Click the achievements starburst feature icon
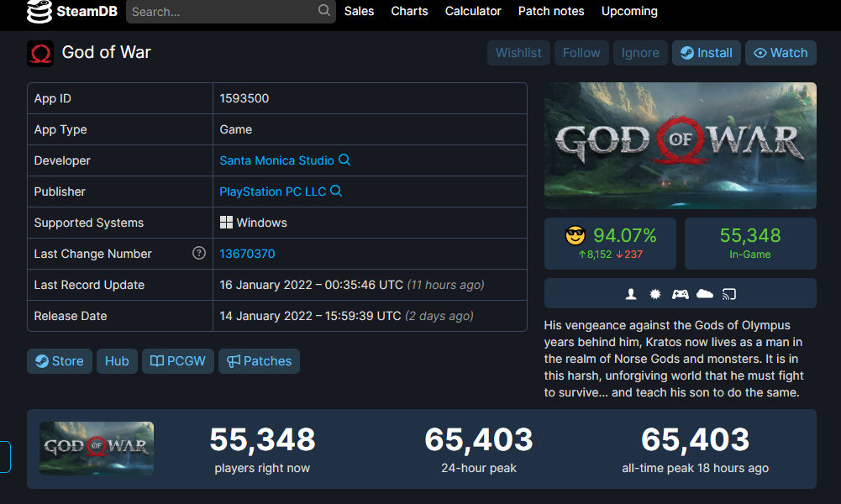The height and width of the screenshot is (504, 841). tap(654, 294)
